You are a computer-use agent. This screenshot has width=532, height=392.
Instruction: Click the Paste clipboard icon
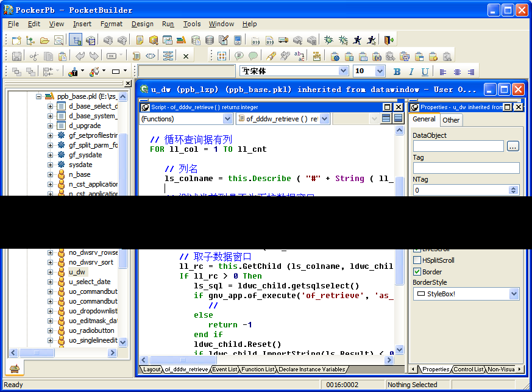pyautogui.click(x=62, y=56)
